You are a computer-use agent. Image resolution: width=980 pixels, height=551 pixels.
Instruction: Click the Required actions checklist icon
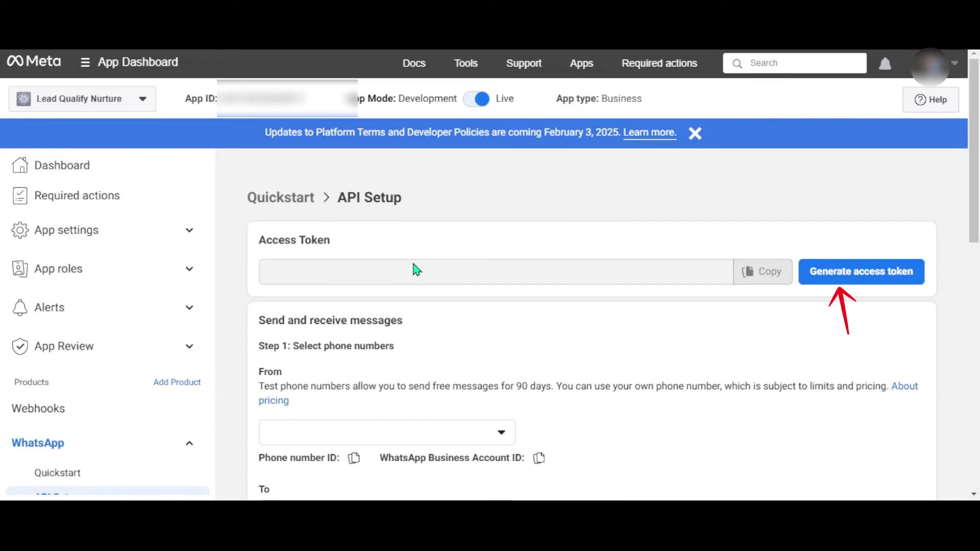coord(20,196)
